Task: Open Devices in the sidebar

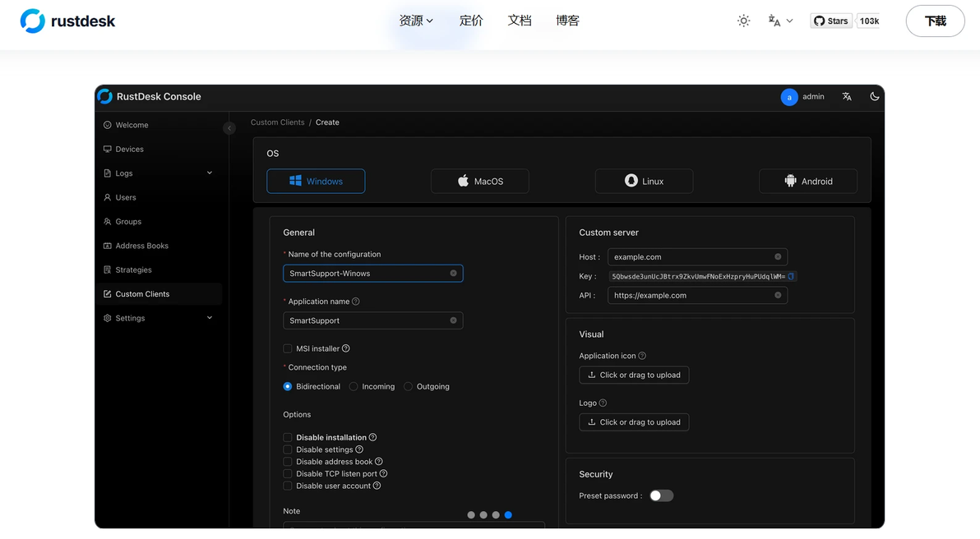Action: 159,150
